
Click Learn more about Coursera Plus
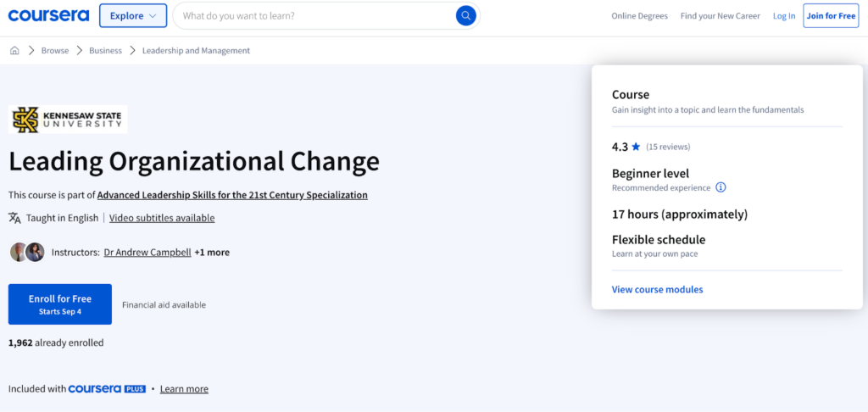[x=184, y=389]
